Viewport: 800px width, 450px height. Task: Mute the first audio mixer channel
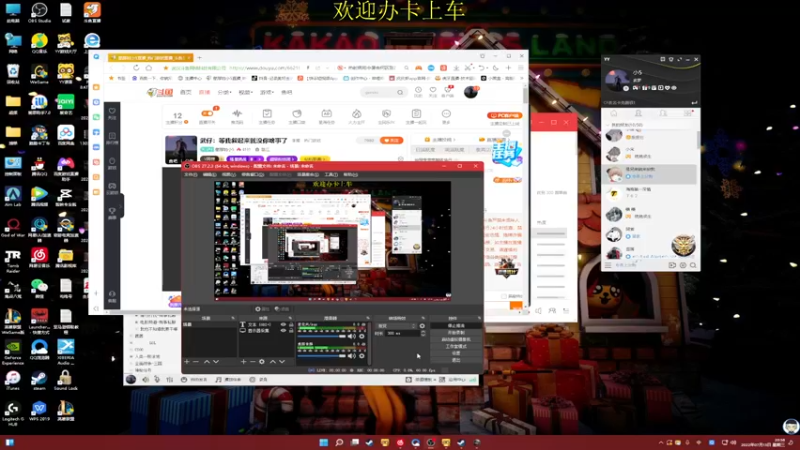(352, 336)
